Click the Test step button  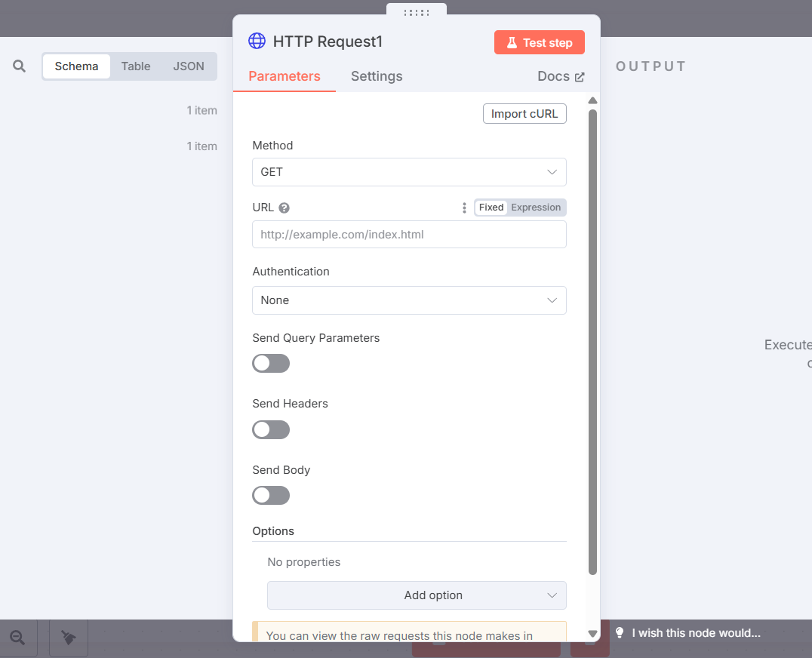click(x=539, y=42)
